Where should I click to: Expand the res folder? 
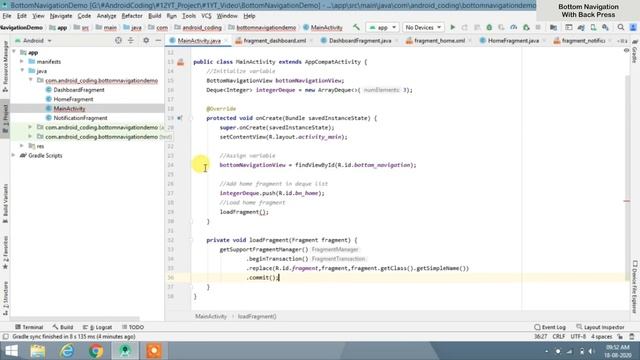pyautogui.click(x=22, y=146)
